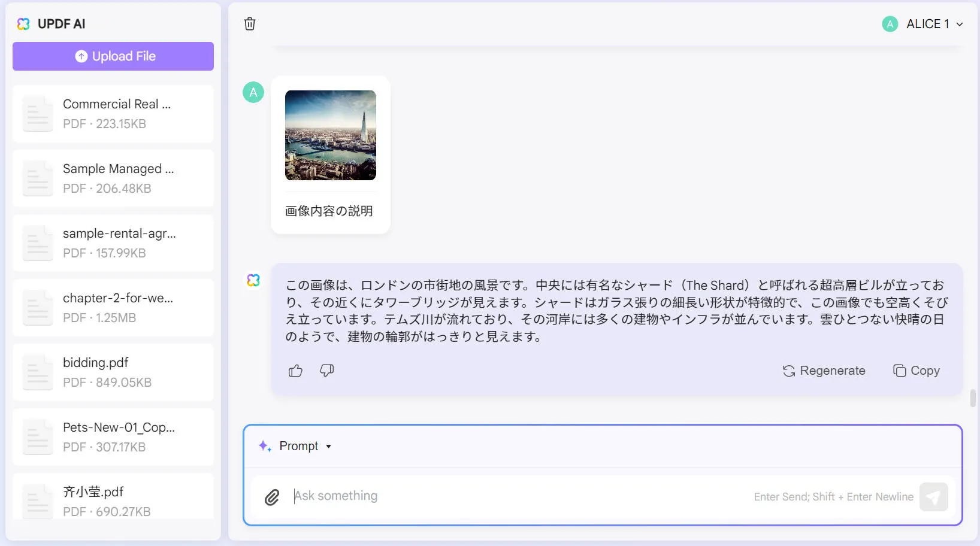Click the document icon beside bidding.pdf
Screen dimensions: 980x546
pos(38,372)
